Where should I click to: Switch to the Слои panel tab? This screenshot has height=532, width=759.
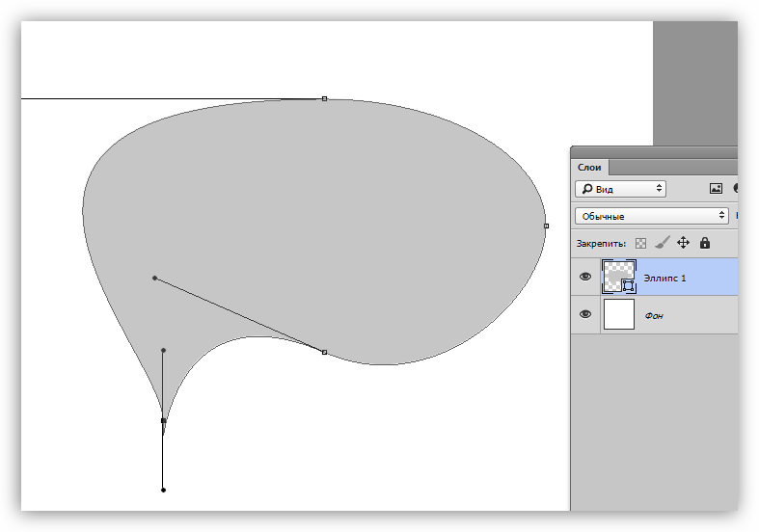[589, 168]
